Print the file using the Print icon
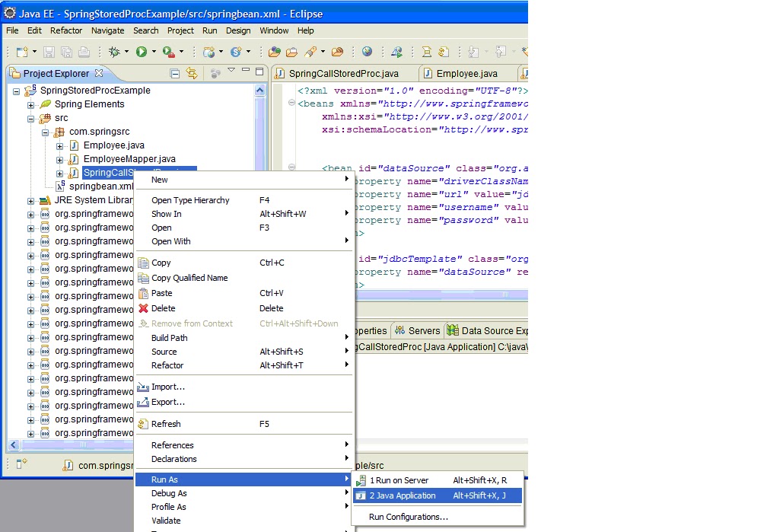767x532 pixels. [x=84, y=52]
